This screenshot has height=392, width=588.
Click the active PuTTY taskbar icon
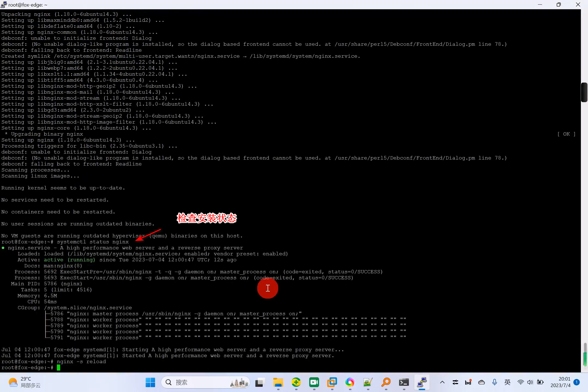(422, 382)
